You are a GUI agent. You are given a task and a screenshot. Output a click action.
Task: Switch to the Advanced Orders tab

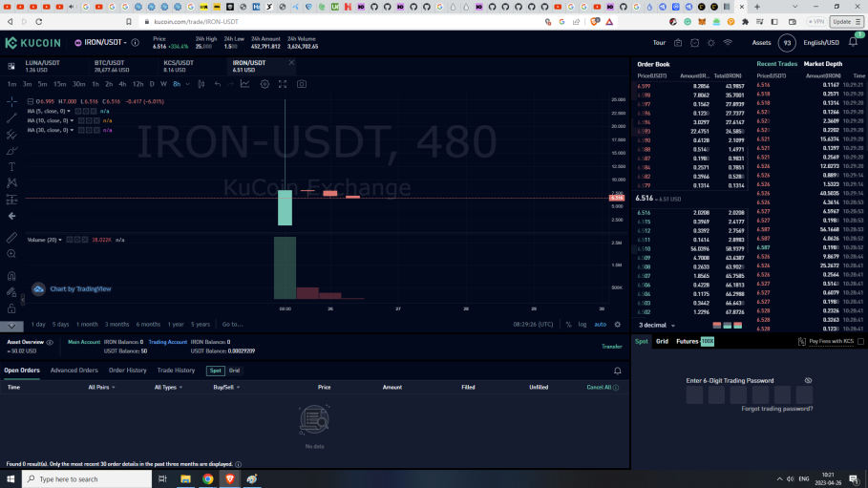tap(74, 371)
